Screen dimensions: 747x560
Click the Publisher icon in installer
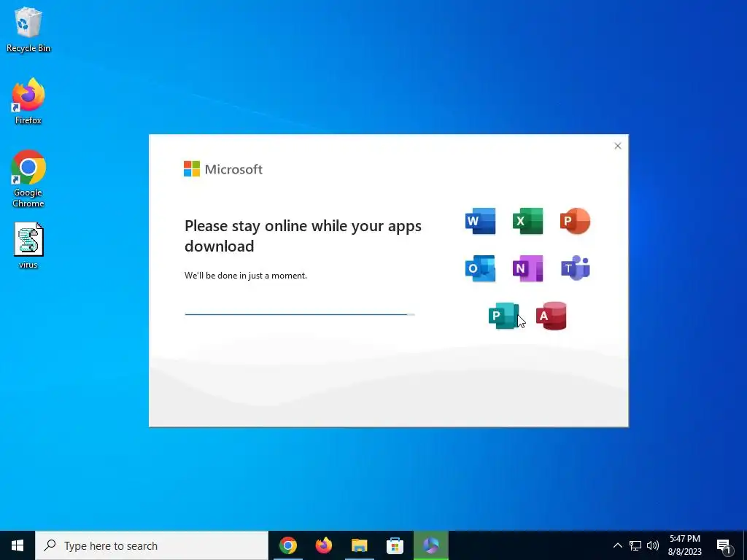(x=503, y=316)
